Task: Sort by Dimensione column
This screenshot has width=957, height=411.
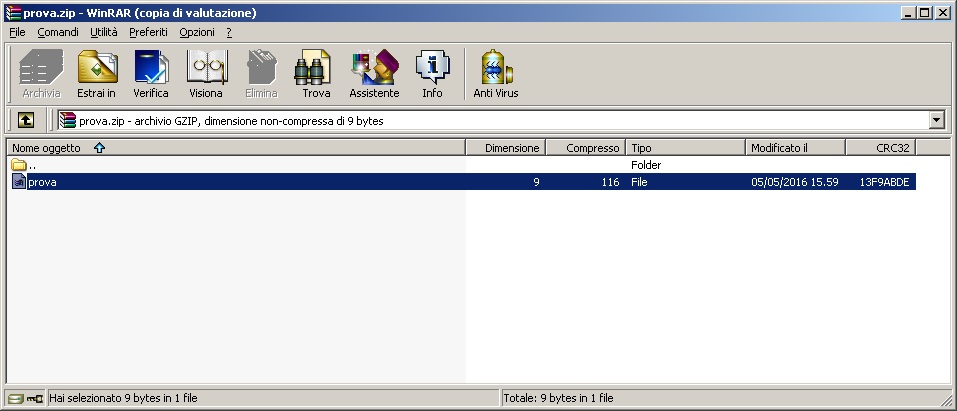Action: point(506,148)
